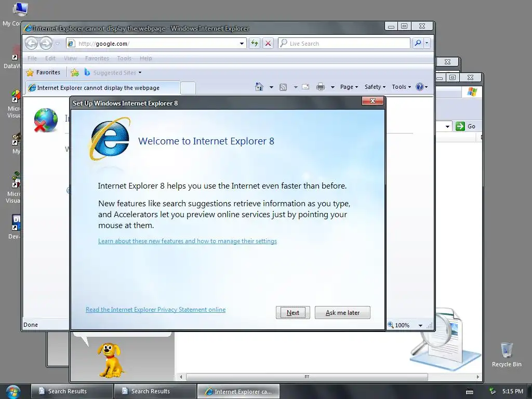The height and width of the screenshot is (399, 532).
Task: Select the Internet Explorer taskbar button
Action: (238, 391)
